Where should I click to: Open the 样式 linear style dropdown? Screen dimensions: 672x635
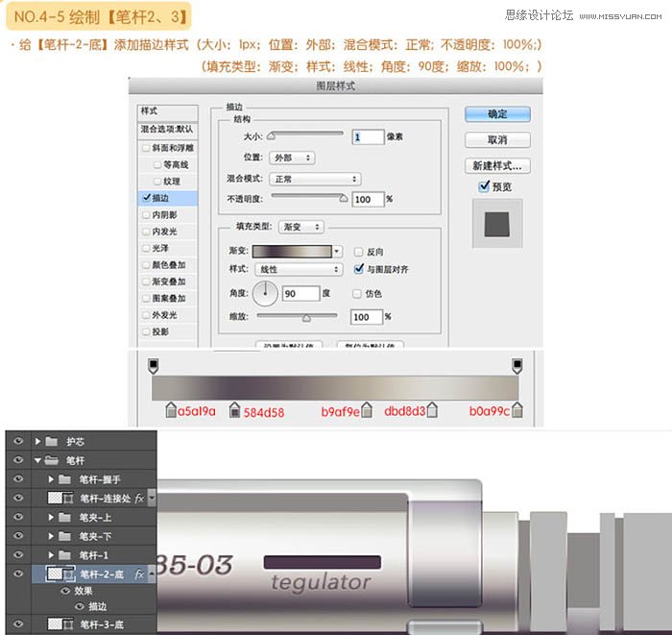pyautogui.click(x=299, y=269)
